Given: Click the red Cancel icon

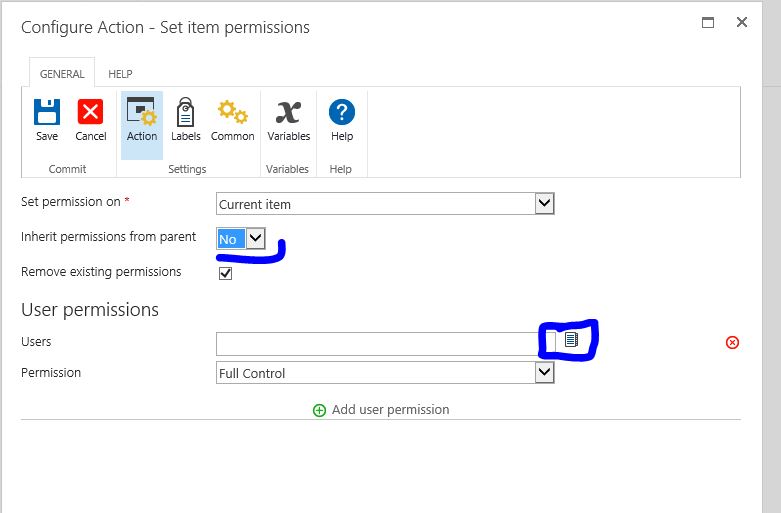Looking at the screenshot, I should click(90, 112).
